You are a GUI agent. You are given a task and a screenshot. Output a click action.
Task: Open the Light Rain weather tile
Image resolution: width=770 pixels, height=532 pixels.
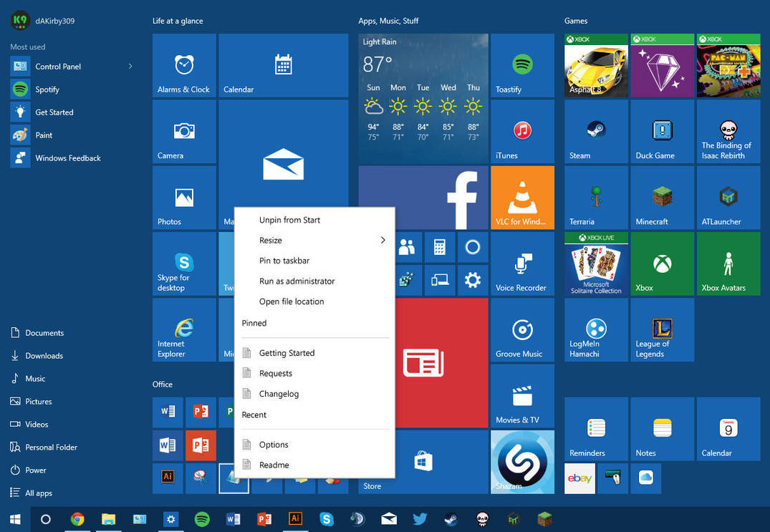coord(423,98)
